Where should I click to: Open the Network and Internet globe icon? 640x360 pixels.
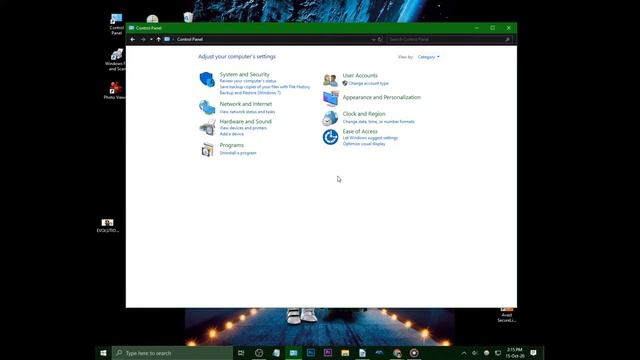click(x=207, y=107)
